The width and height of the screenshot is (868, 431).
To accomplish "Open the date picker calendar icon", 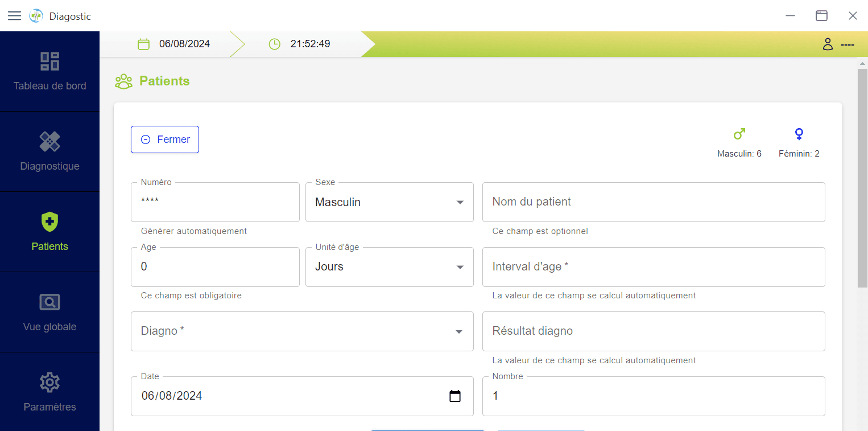I will tap(455, 396).
